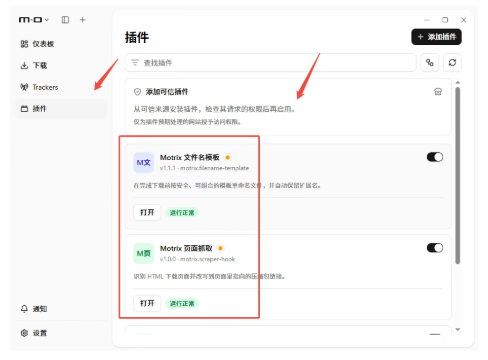This screenshot has width=488, height=360.
Task: Click 打开 for Motrix 页面抓取
Action: click(147, 303)
